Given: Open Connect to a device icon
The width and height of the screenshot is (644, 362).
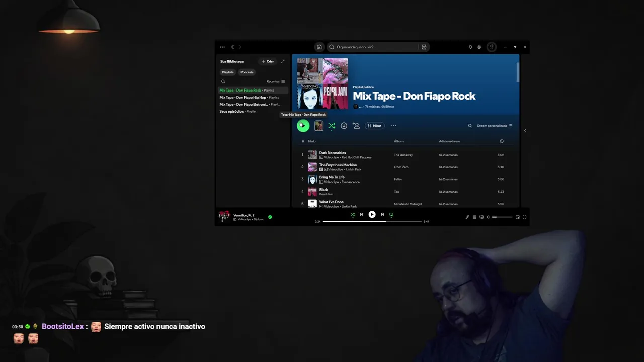Looking at the screenshot, I should click(481, 217).
